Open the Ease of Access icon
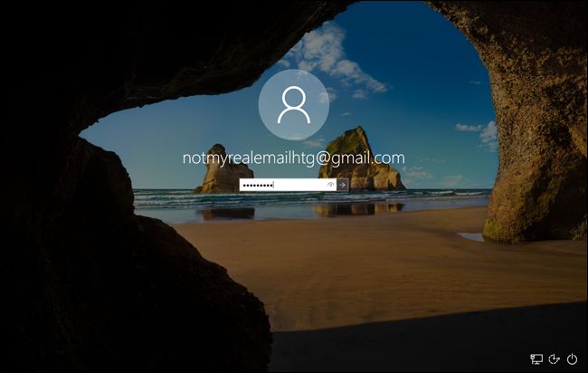This screenshot has height=373, width=588. (555, 359)
